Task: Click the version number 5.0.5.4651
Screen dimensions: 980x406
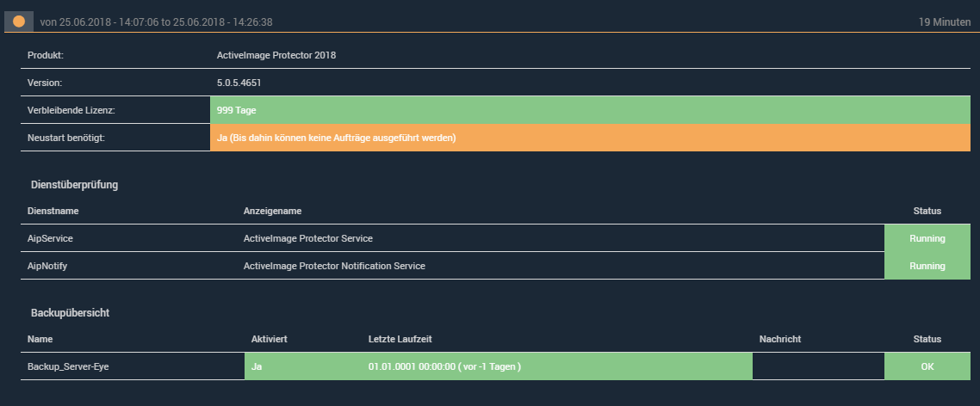Action: (239, 83)
